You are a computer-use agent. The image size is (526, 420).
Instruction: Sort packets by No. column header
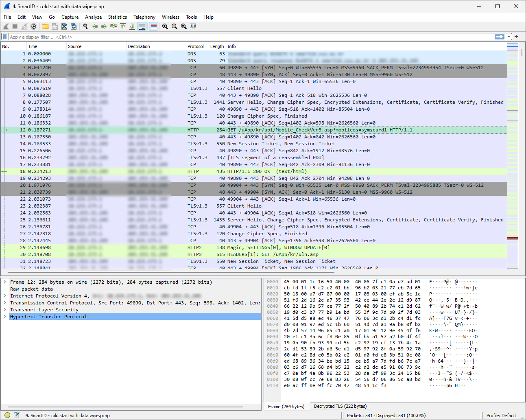pos(13,46)
